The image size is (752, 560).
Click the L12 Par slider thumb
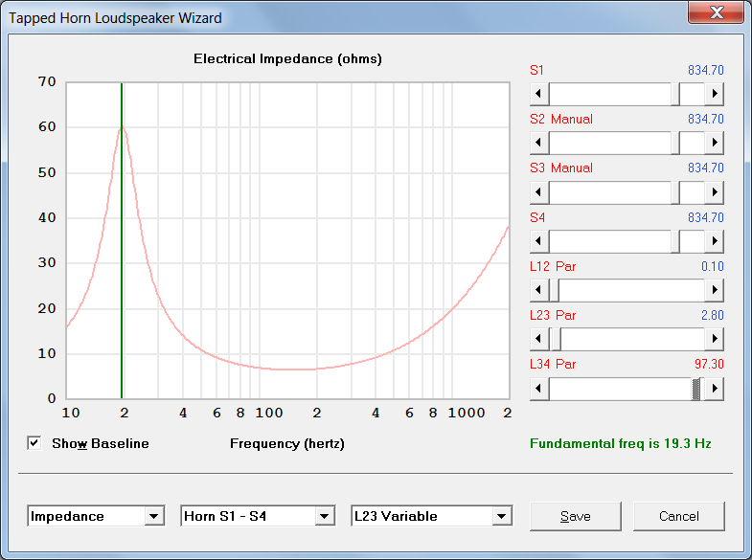point(555,289)
